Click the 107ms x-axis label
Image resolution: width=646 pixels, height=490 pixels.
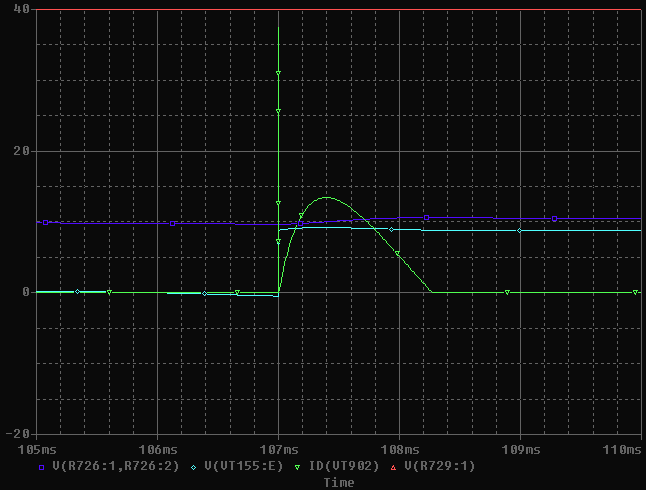[279, 450]
